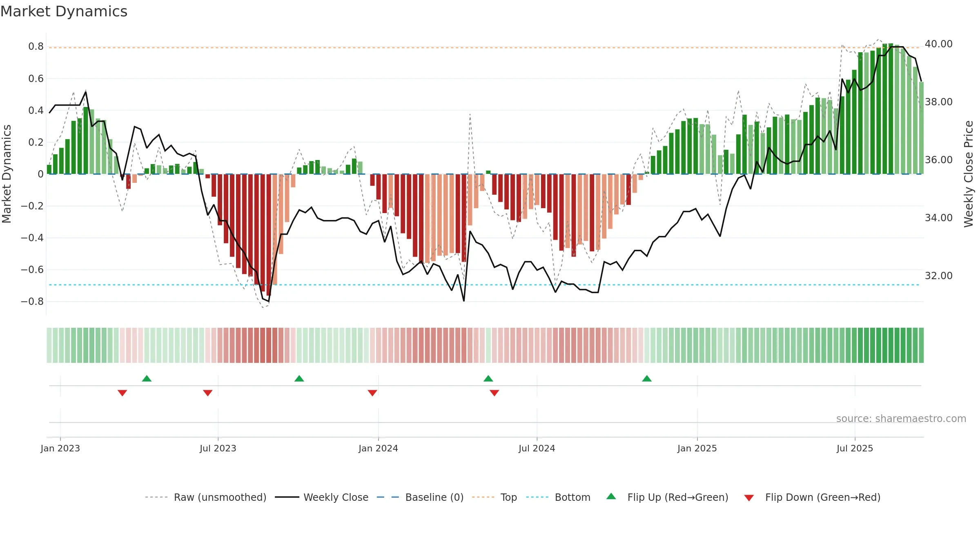Click the 32.00 price axis label
Image resolution: width=980 pixels, height=551 pixels.
click(x=939, y=275)
